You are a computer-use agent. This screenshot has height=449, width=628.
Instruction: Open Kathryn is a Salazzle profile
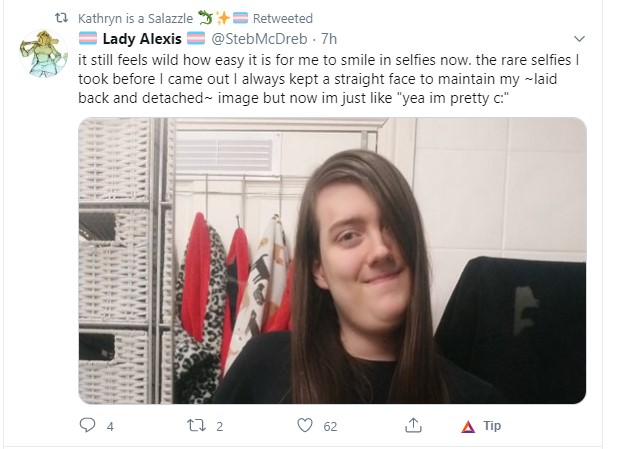pos(135,18)
